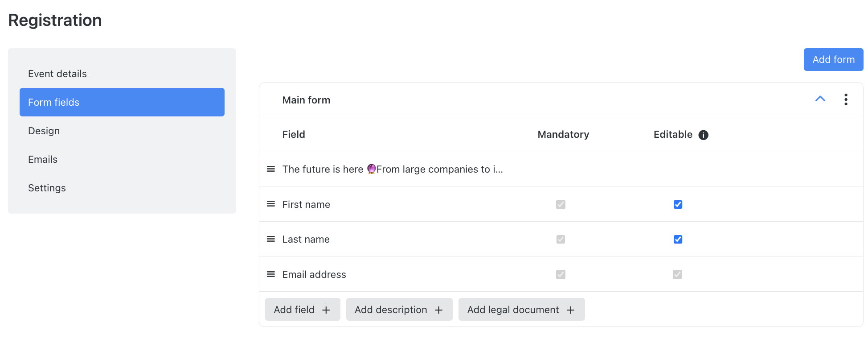Open the Event details section
Viewport: 868px width, 339px height.
coord(57,74)
